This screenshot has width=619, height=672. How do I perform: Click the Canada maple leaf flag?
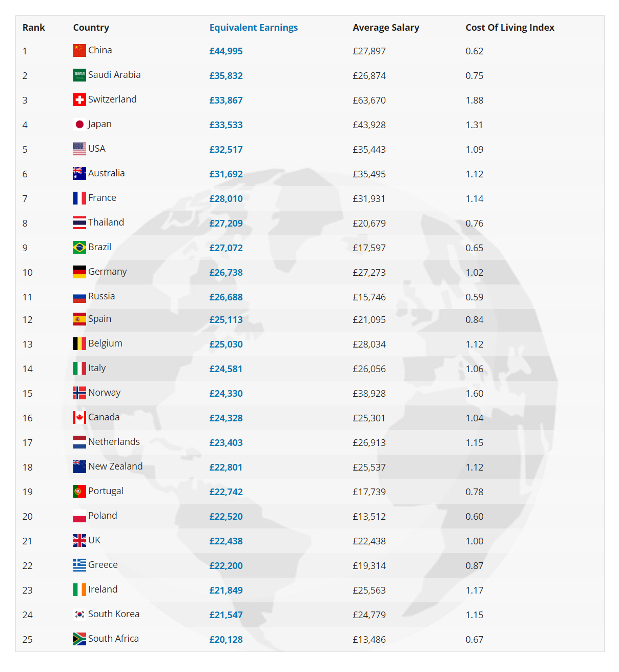tap(79, 417)
